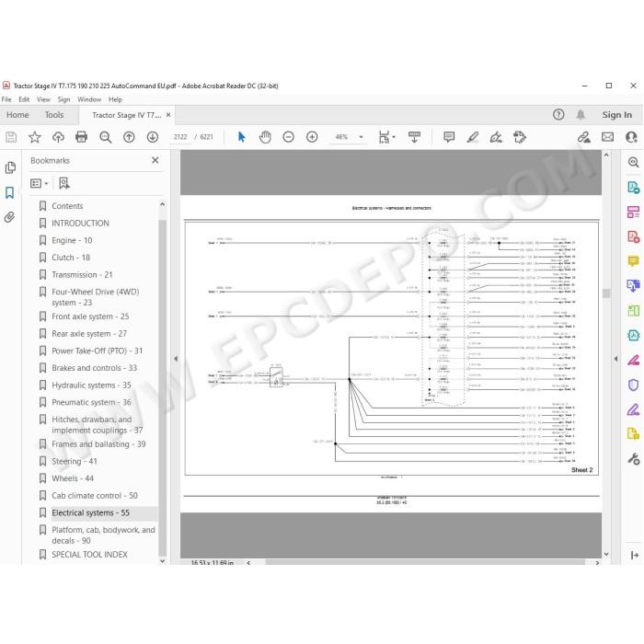Screen dimensions: 644x644
Task: Click the page number field 2122
Action: tap(180, 137)
